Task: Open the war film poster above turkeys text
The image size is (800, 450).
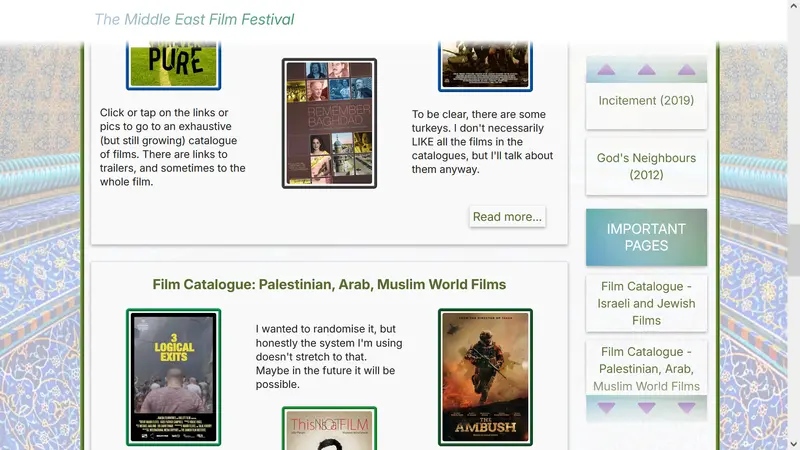Action: [485, 66]
